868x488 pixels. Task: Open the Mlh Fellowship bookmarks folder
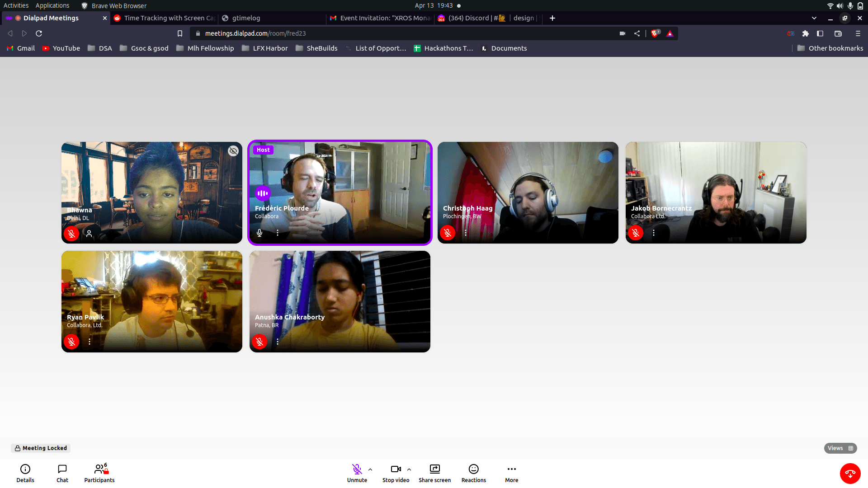pyautogui.click(x=205, y=48)
